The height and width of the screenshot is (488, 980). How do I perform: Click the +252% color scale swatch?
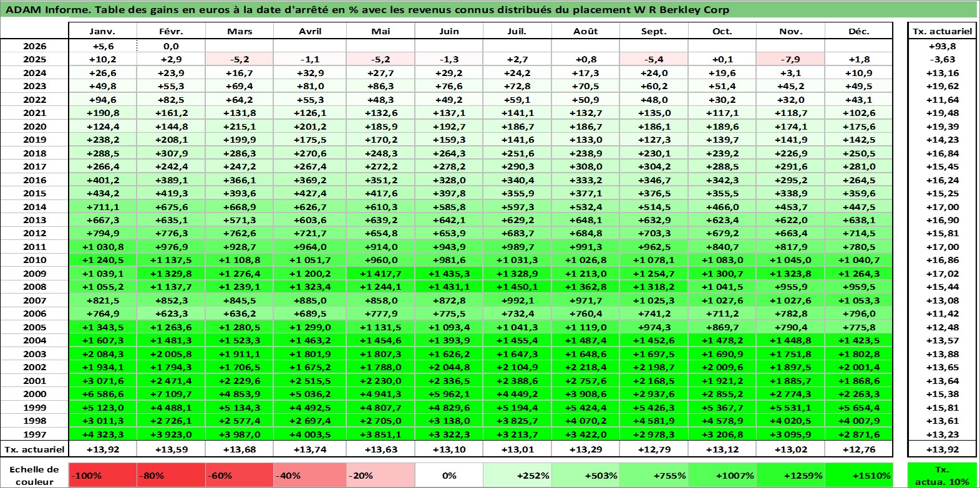coord(517,476)
